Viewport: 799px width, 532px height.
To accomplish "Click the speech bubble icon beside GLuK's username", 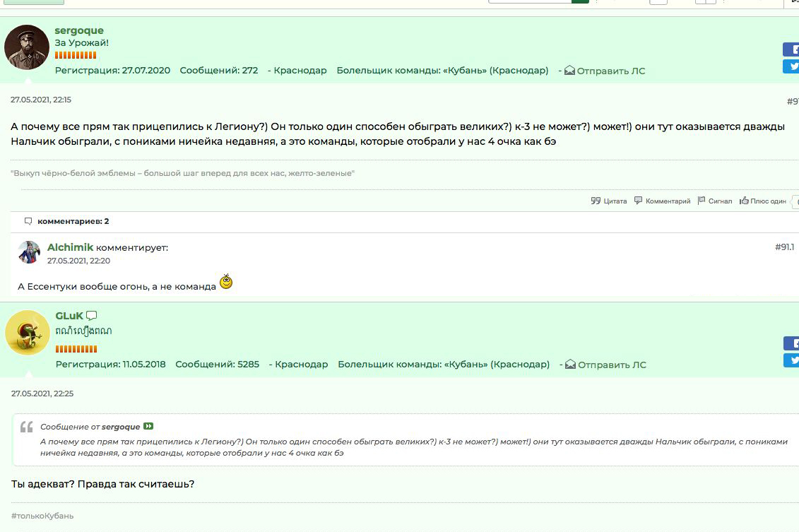I will pyautogui.click(x=91, y=316).
